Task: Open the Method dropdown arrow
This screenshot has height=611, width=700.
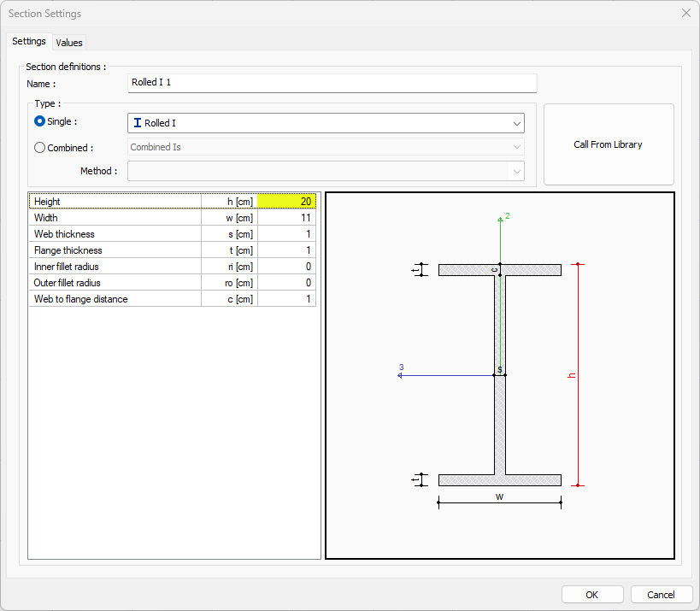Action: click(516, 171)
